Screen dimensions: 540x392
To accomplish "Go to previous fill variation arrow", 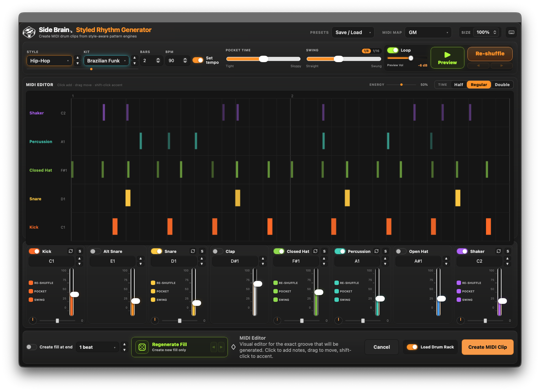I will pos(214,347).
